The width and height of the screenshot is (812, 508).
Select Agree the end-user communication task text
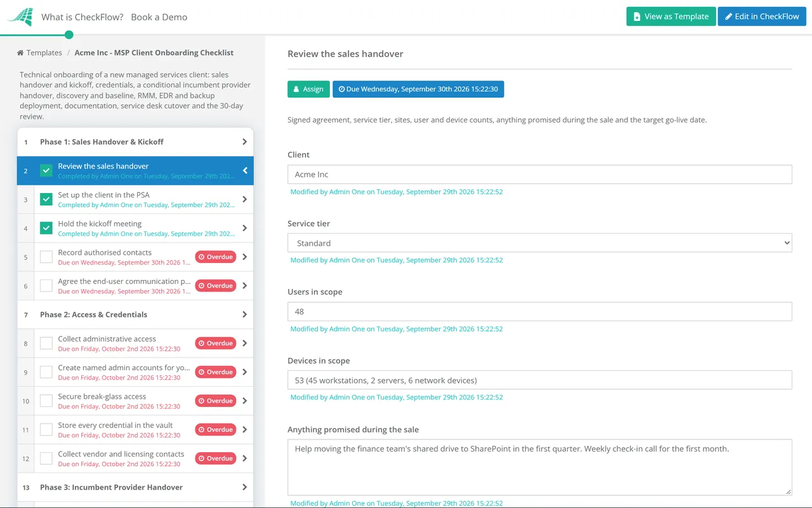124,281
